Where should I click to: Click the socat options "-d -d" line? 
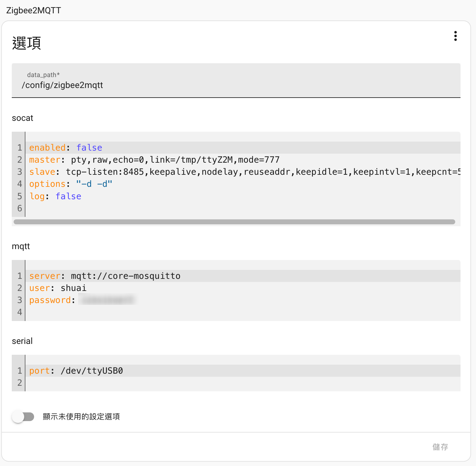click(x=243, y=184)
